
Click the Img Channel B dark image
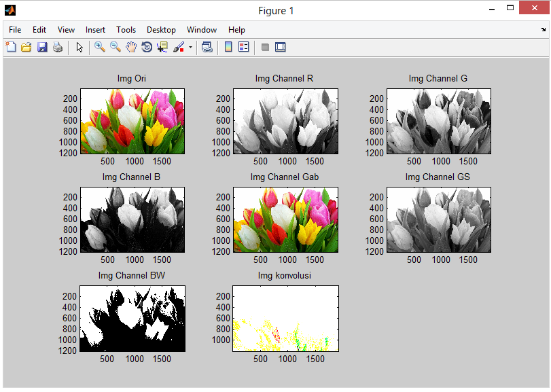click(132, 219)
